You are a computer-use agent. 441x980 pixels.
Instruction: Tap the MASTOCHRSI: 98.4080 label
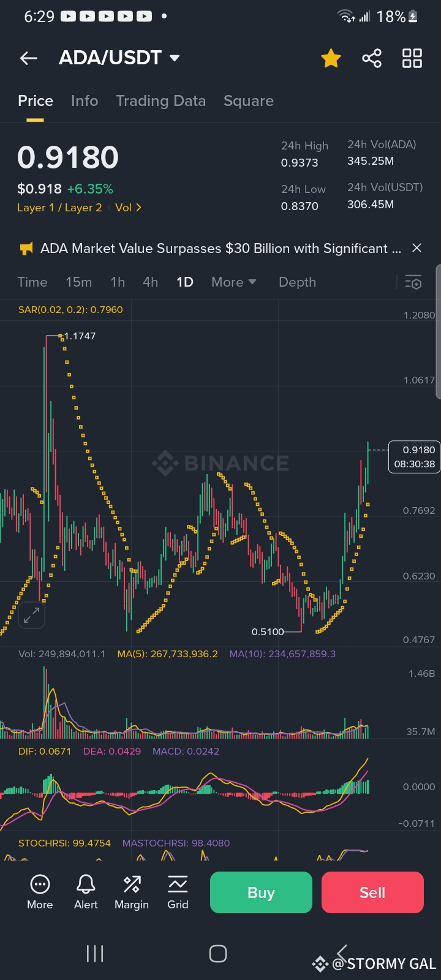click(x=176, y=843)
